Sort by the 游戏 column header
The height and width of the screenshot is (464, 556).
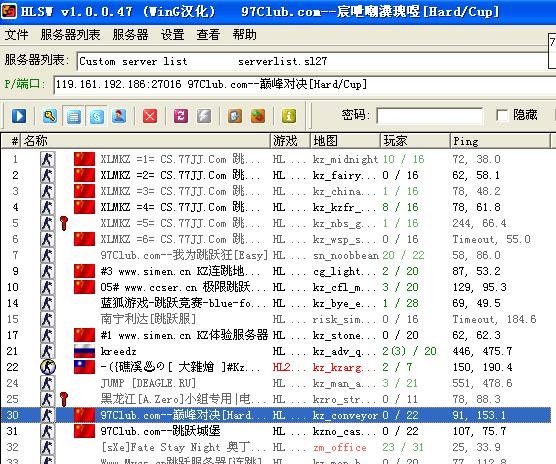(x=290, y=141)
